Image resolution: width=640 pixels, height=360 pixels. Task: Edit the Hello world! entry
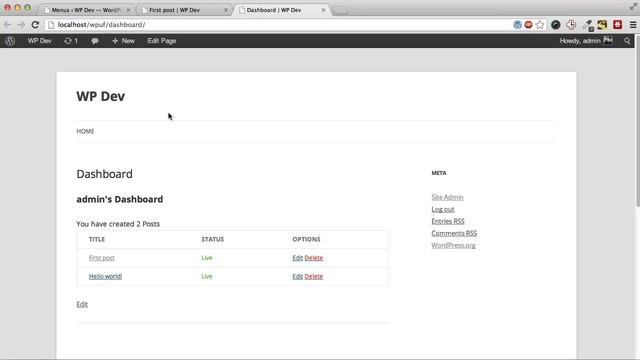298,276
